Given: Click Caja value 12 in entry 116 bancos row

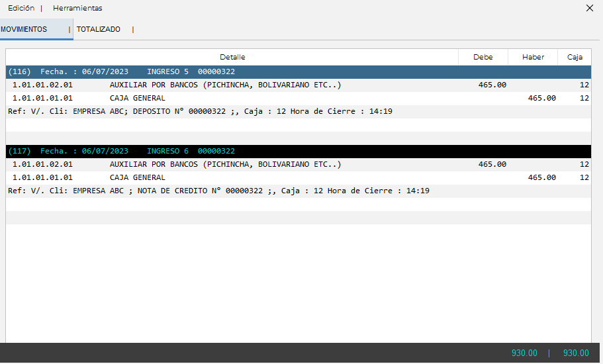Looking at the screenshot, I should click(584, 85).
